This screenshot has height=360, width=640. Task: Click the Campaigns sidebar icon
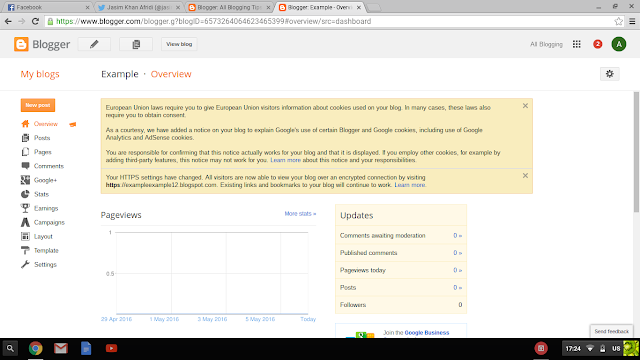coord(25,222)
